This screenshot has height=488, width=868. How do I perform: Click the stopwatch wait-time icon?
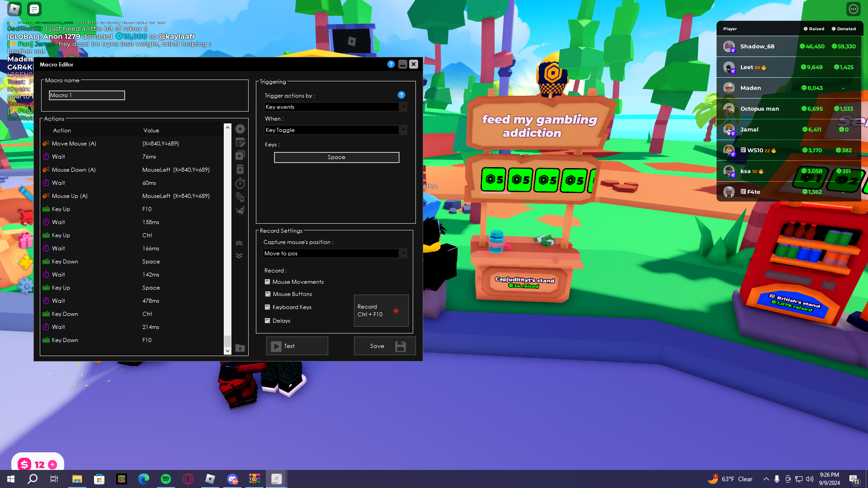pyautogui.click(x=240, y=183)
